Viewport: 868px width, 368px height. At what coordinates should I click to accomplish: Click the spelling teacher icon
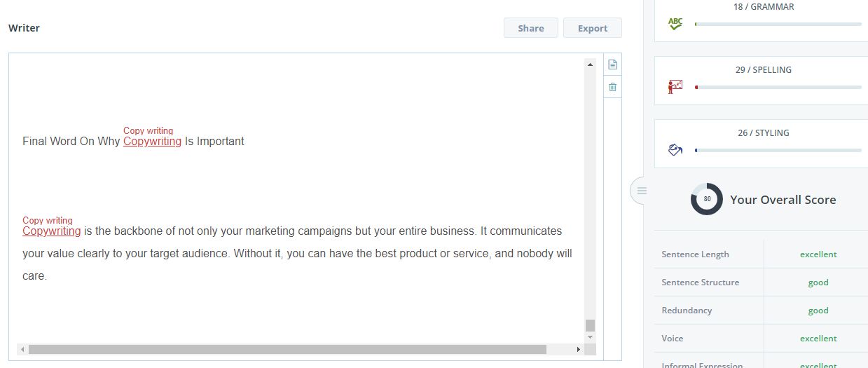click(x=675, y=87)
